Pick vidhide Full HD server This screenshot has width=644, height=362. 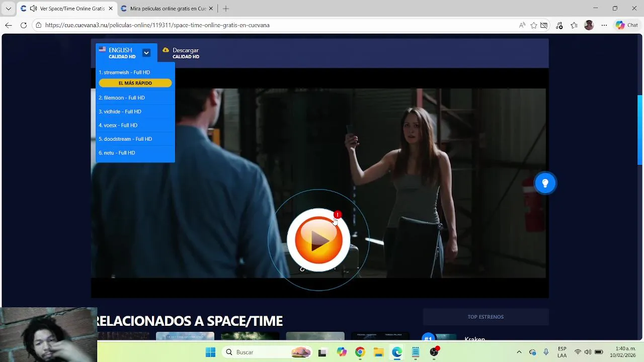[120, 112]
